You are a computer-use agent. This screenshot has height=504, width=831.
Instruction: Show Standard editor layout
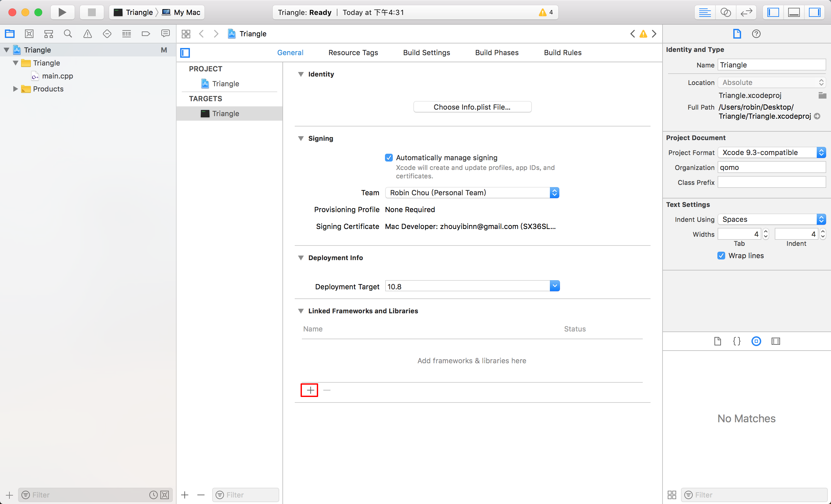click(705, 12)
